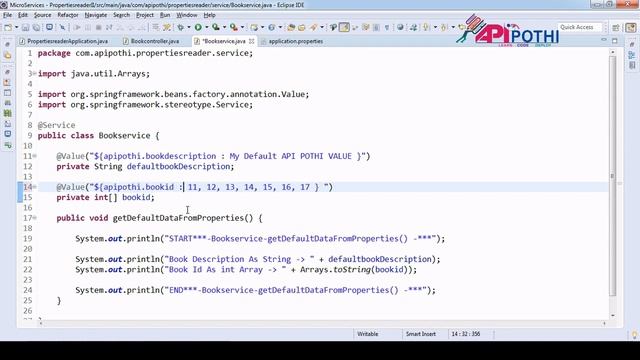Click the Next Annotation toolbar icon
The width and height of the screenshot is (640, 360).
click(427, 27)
